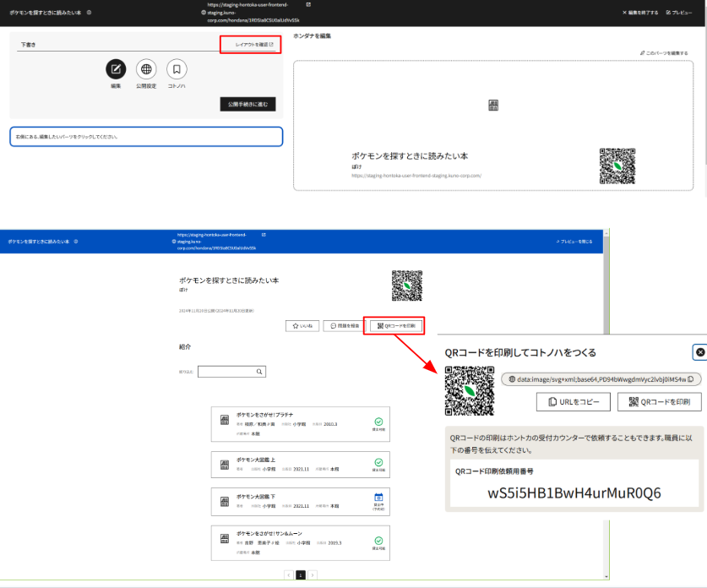Click book icon in ポケモン大図鑑 上 row
The width and height of the screenshot is (707, 588).
pos(225,465)
